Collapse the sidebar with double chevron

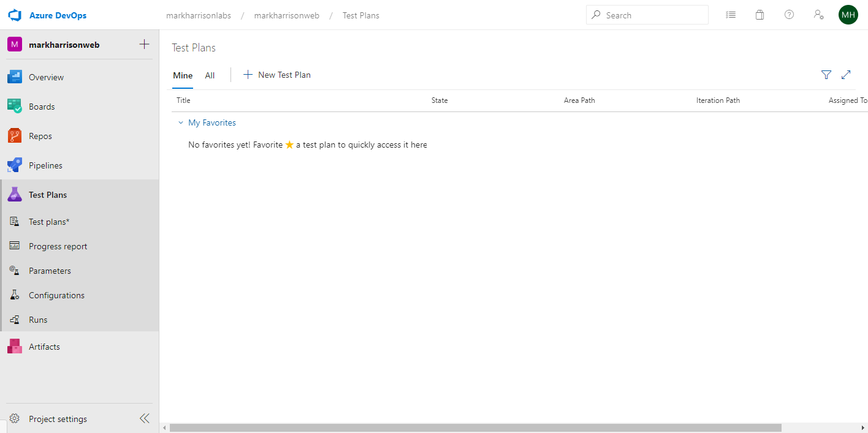point(144,418)
